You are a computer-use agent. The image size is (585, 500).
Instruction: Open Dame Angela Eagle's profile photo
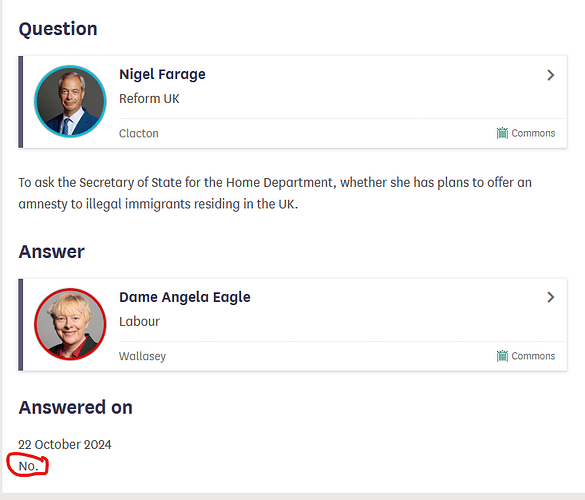click(x=70, y=324)
